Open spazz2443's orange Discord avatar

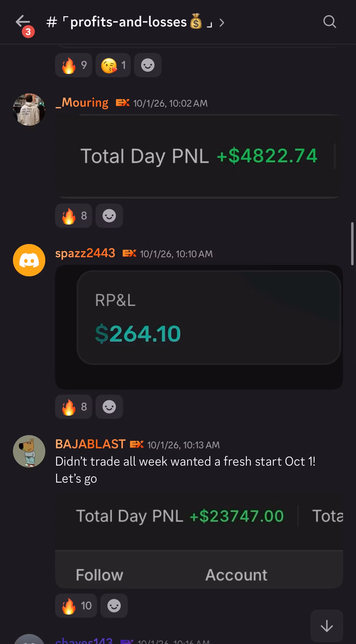pos(29,260)
